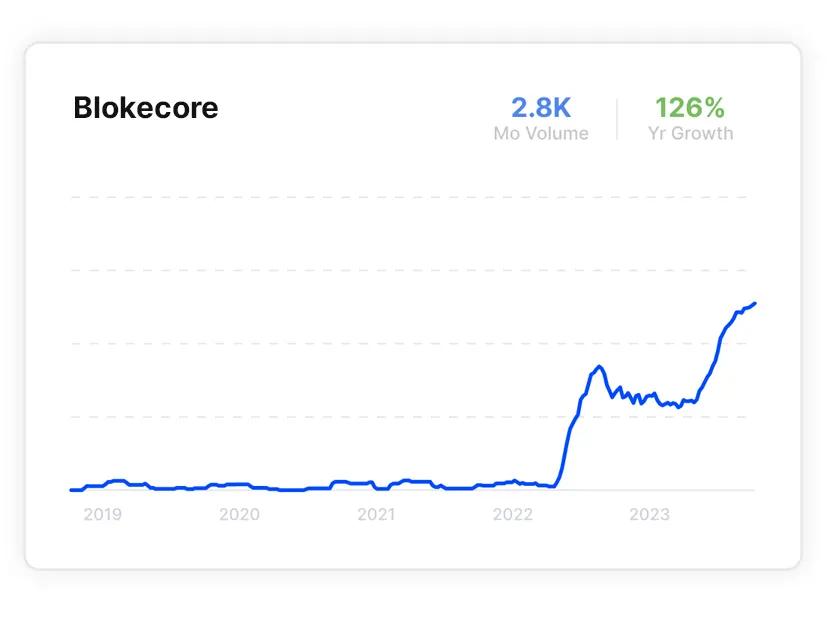Click the early-2023 dip before the final climb
The width and height of the screenshot is (832, 630).
678,406
